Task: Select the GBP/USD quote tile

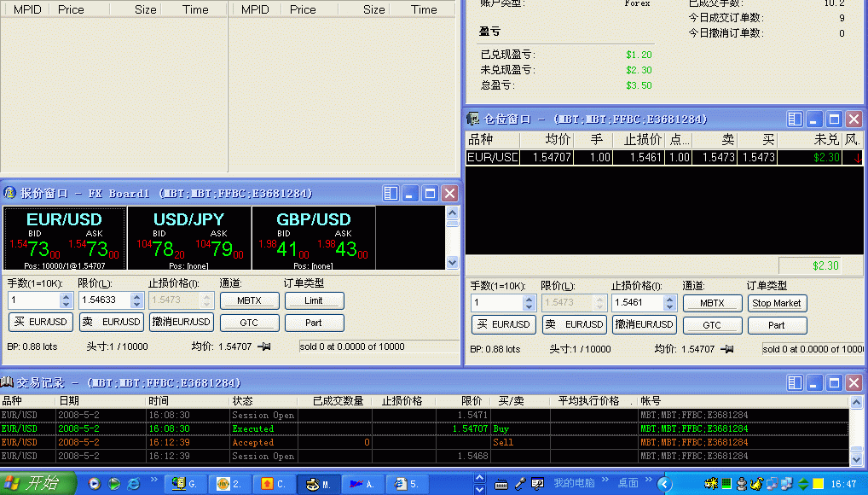Action: coord(314,238)
